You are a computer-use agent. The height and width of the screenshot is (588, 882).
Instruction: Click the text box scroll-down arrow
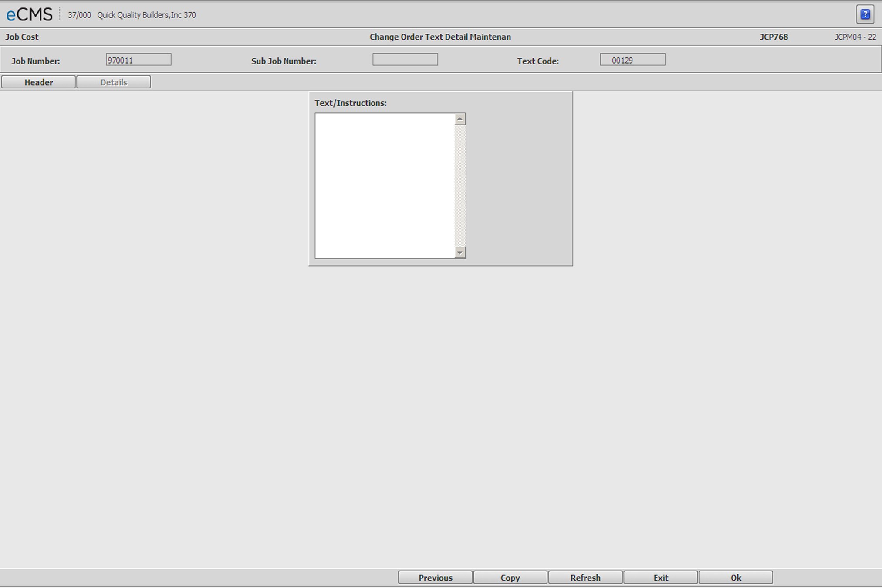(460, 253)
